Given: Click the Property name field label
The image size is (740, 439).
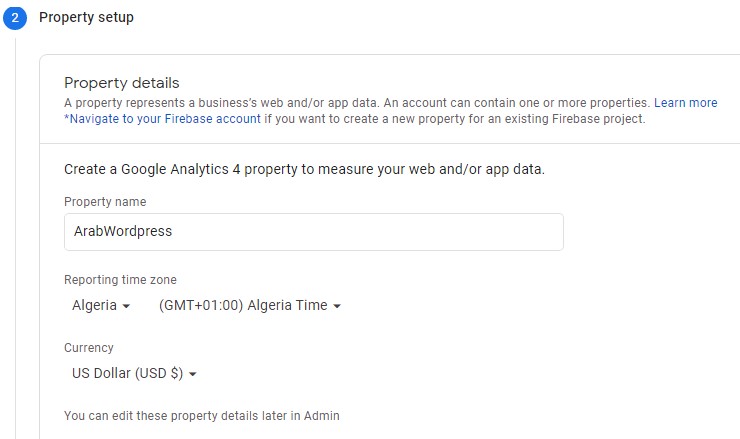Looking at the screenshot, I should [x=104, y=202].
